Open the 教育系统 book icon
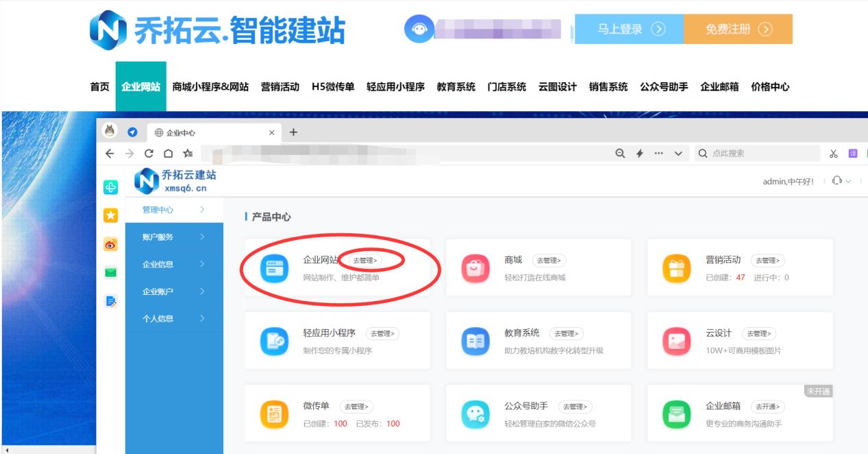 coord(475,341)
